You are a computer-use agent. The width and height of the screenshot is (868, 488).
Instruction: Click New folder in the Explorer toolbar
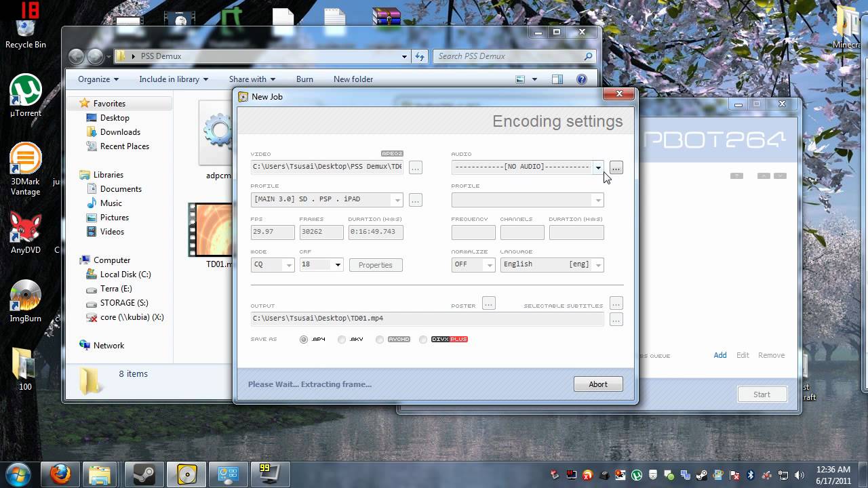pos(353,79)
